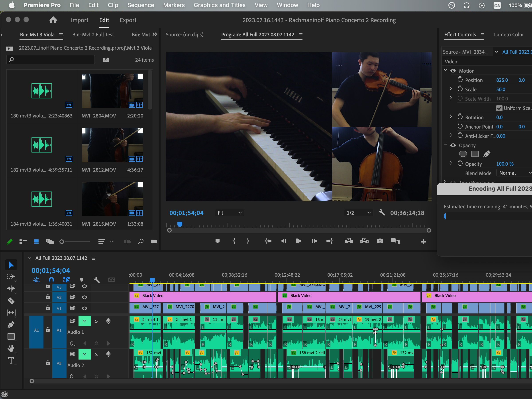Screen dimensions: 532x399
Task: Click Find magnifier icon in project panel
Action: tap(141, 241)
